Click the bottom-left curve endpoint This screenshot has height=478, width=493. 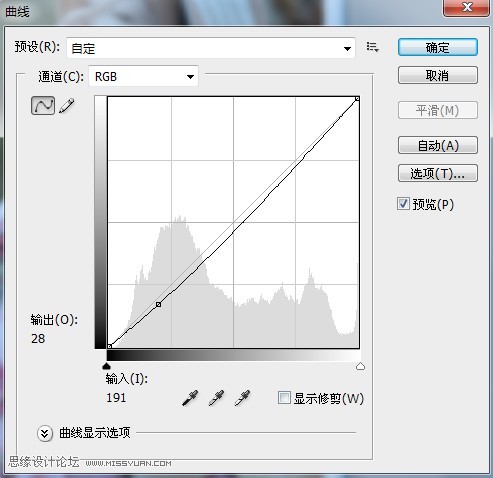click(109, 346)
